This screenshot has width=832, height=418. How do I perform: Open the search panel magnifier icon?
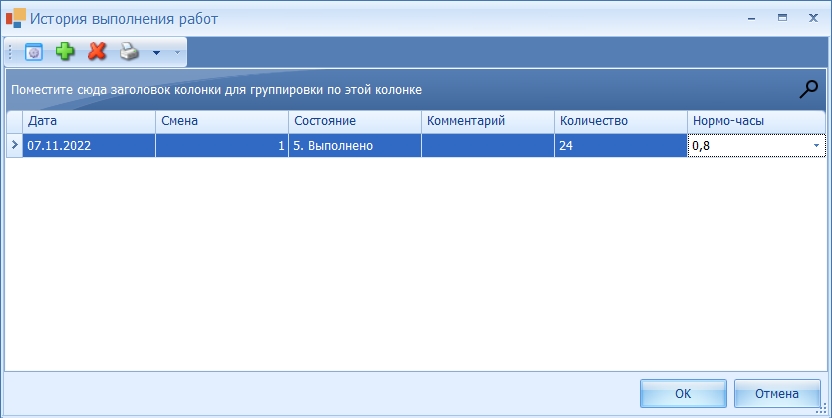tap(809, 89)
